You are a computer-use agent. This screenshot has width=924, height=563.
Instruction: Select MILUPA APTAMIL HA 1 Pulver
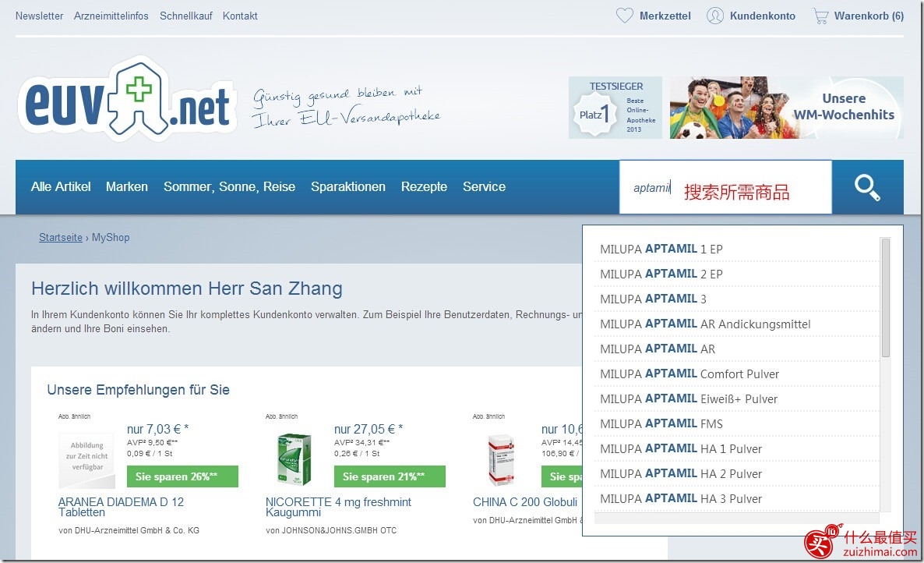point(736,448)
